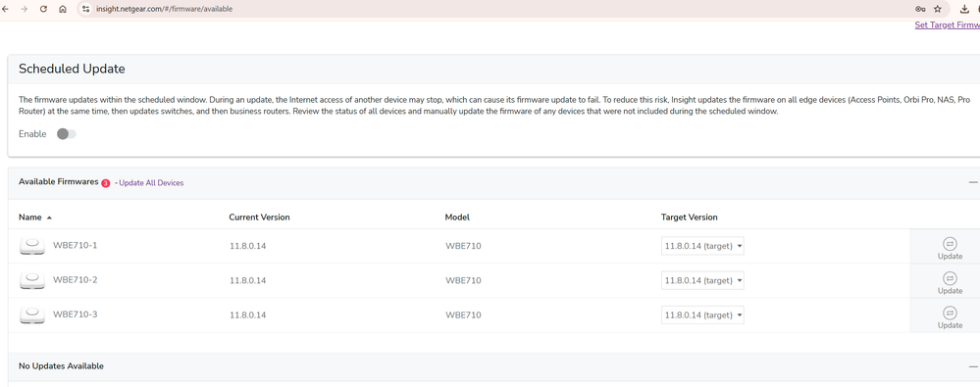Screen dimensions: 980x387
Task: Click WBE710-1 access point device icon
Action: pos(32,246)
